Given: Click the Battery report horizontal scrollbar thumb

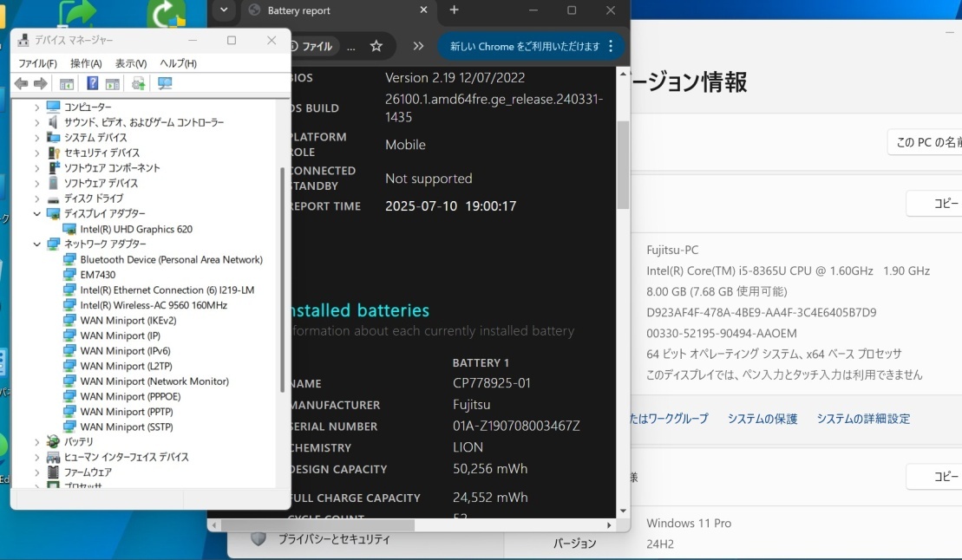Looking at the screenshot, I should [x=317, y=525].
